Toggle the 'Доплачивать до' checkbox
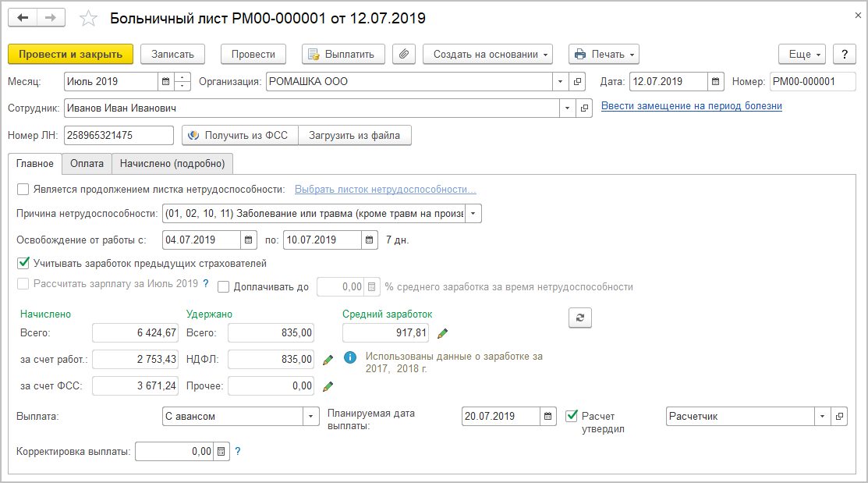 click(224, 286)
